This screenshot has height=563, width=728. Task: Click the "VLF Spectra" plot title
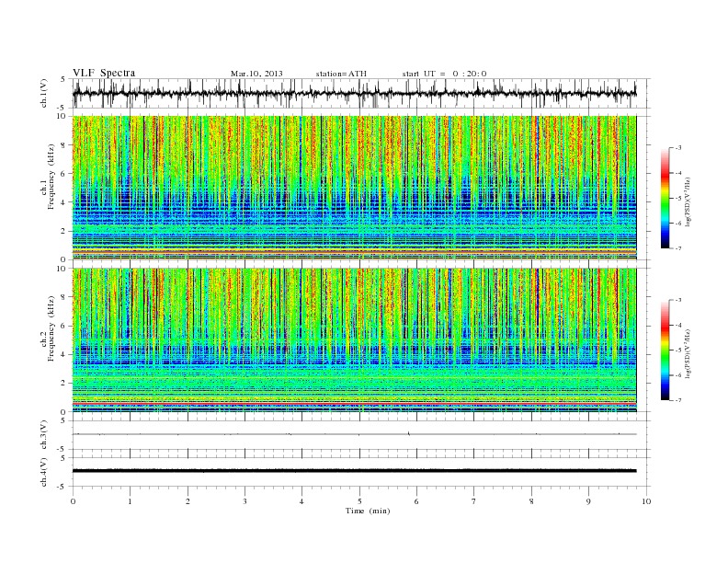click(x=104, y=73)
